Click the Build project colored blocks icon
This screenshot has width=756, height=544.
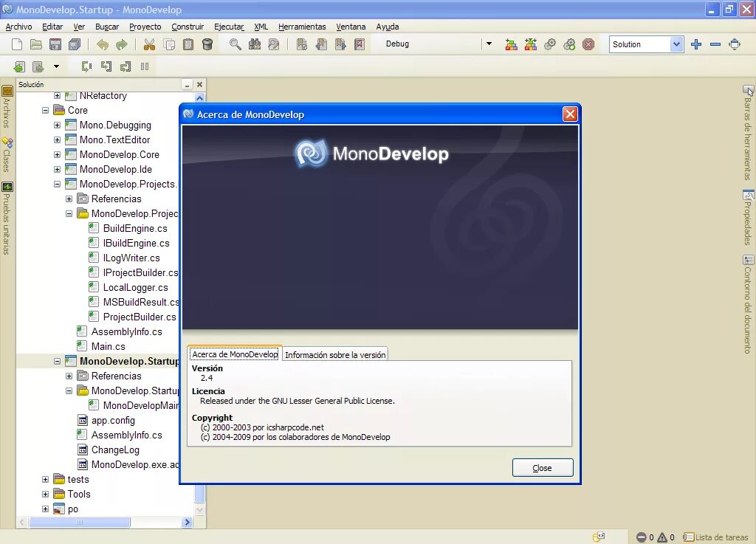point(511,44)
